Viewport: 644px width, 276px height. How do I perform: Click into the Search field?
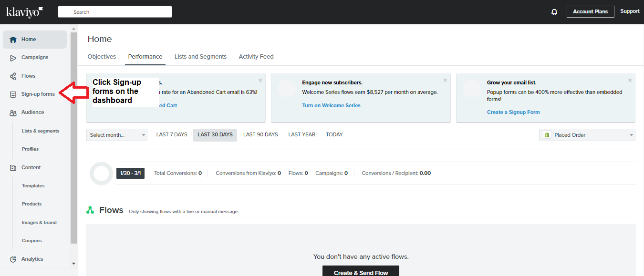click(115, 12)
